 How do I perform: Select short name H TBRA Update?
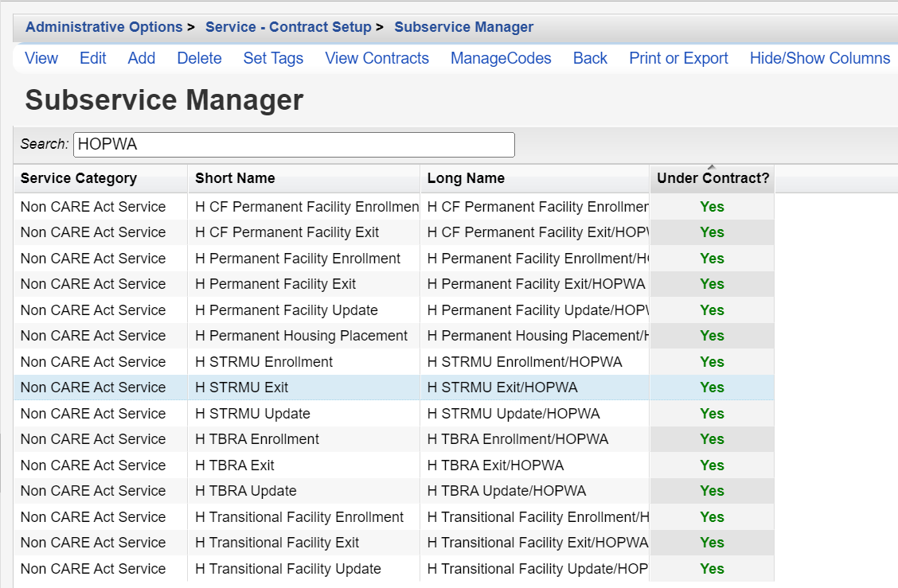click(246, 491)
